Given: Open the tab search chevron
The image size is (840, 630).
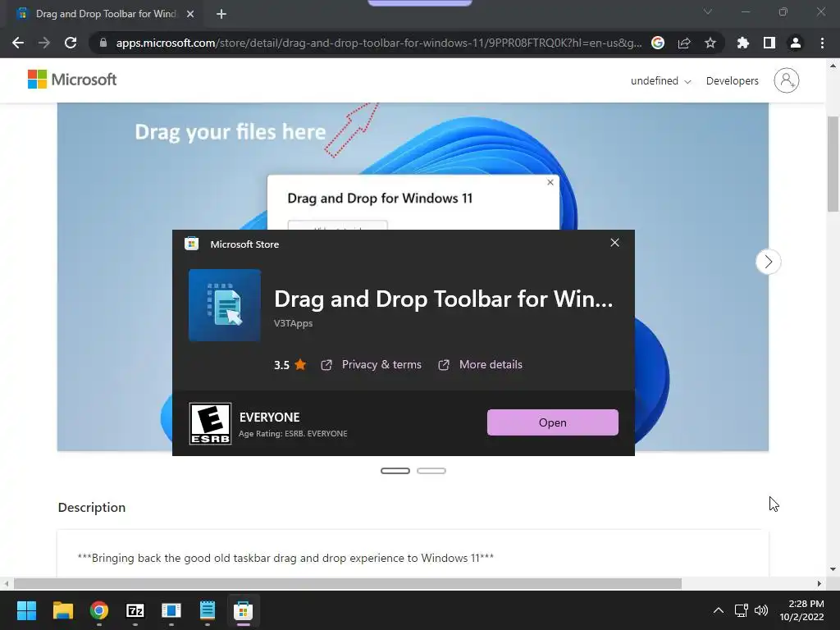Looking at the screenshot, I should (708, 11).
